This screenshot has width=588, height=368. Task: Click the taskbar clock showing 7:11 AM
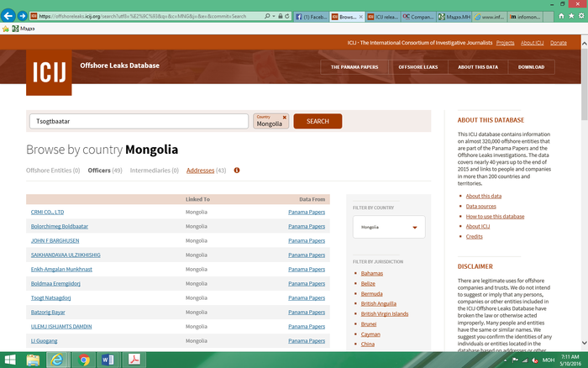coord(570,357)
